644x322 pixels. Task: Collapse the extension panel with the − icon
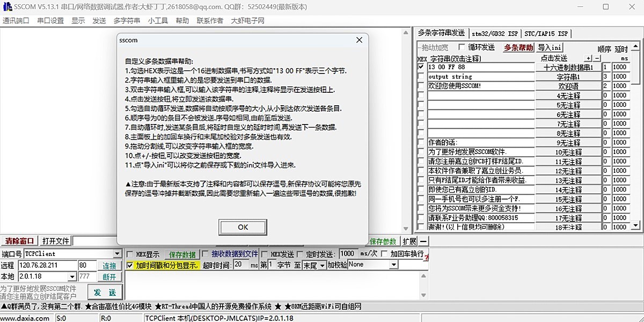coord(423,242)
